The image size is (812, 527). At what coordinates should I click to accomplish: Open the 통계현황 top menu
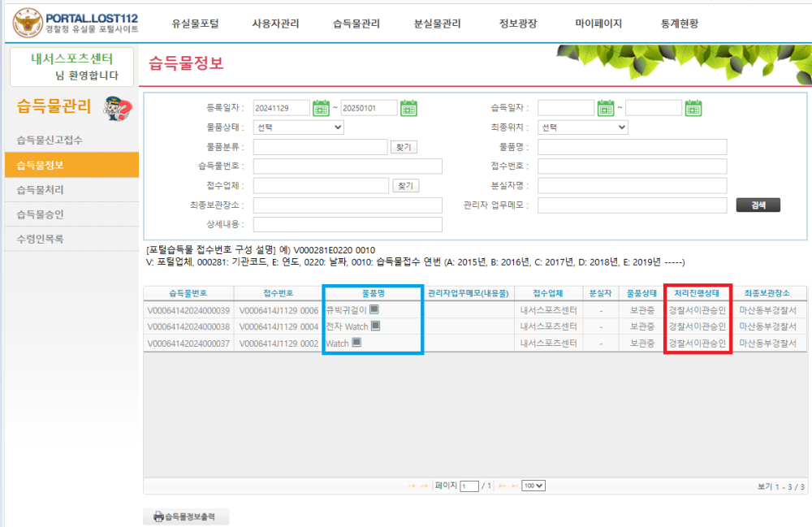[684, 24]
